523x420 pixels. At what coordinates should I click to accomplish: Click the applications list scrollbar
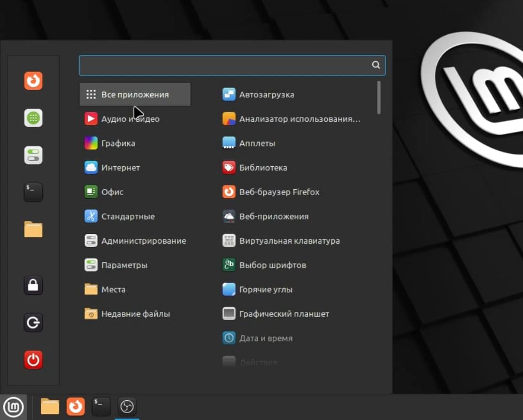coord(379,97)
